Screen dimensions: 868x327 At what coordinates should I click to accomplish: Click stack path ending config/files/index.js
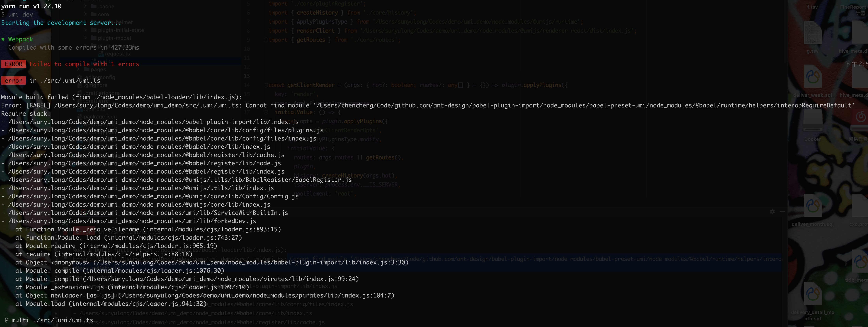click(159, 138)
